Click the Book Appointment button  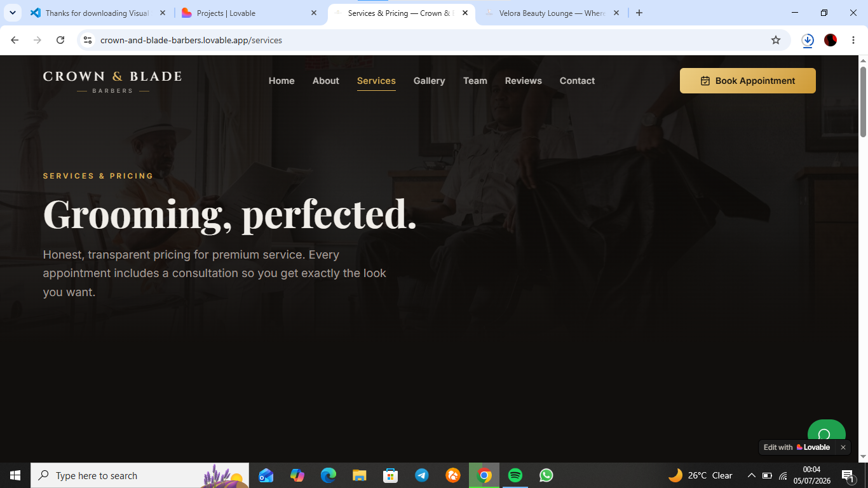(x=748, y=81)
